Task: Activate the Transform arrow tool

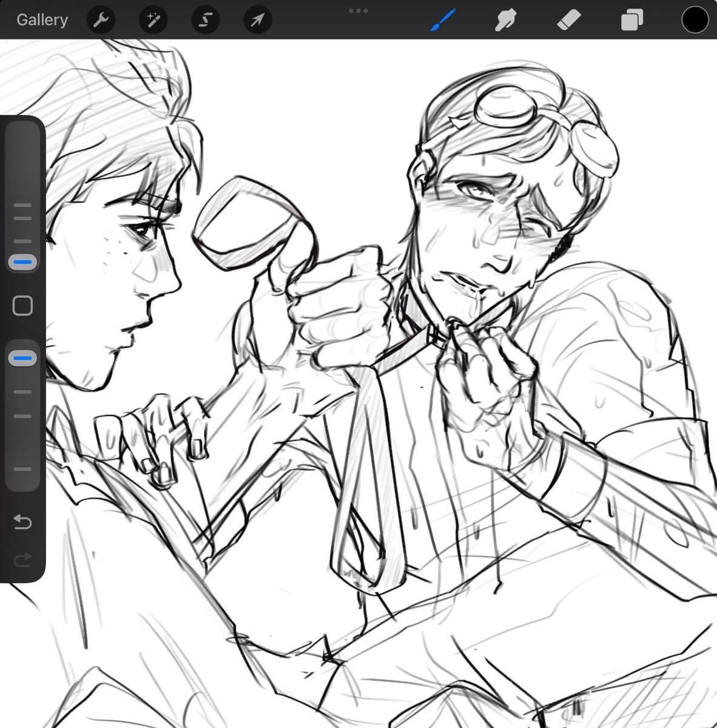Action: coord(257,20)
